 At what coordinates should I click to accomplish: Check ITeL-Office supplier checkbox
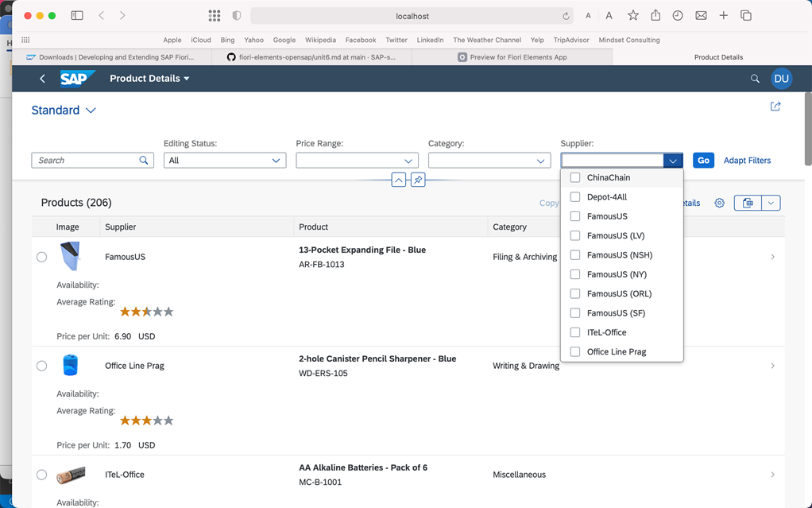pyautogui.click(x=574, y=332)
